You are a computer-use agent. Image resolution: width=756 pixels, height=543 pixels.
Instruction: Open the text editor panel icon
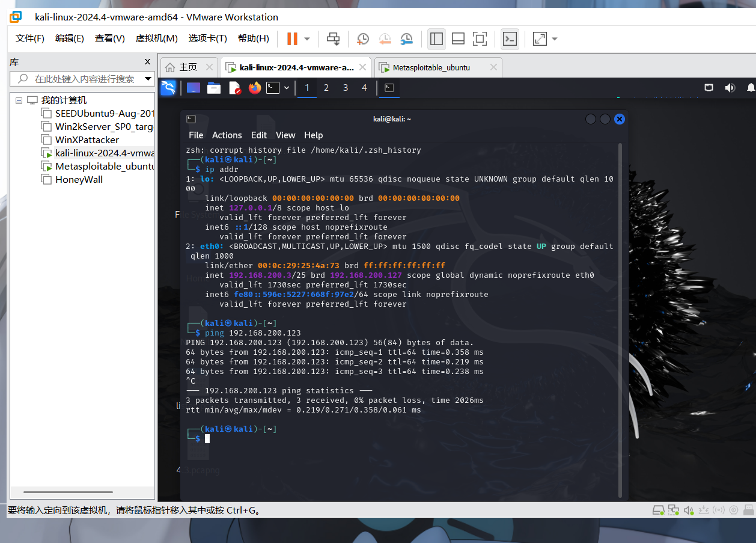click(x=234, y=88)
